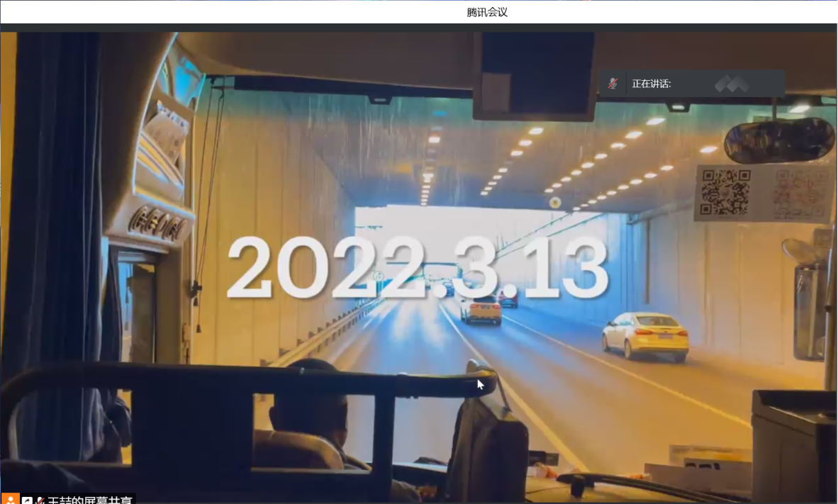Screen dimensions: 838x504
Task: Click the 腾讯会议 window title
Action: [487, 12]
